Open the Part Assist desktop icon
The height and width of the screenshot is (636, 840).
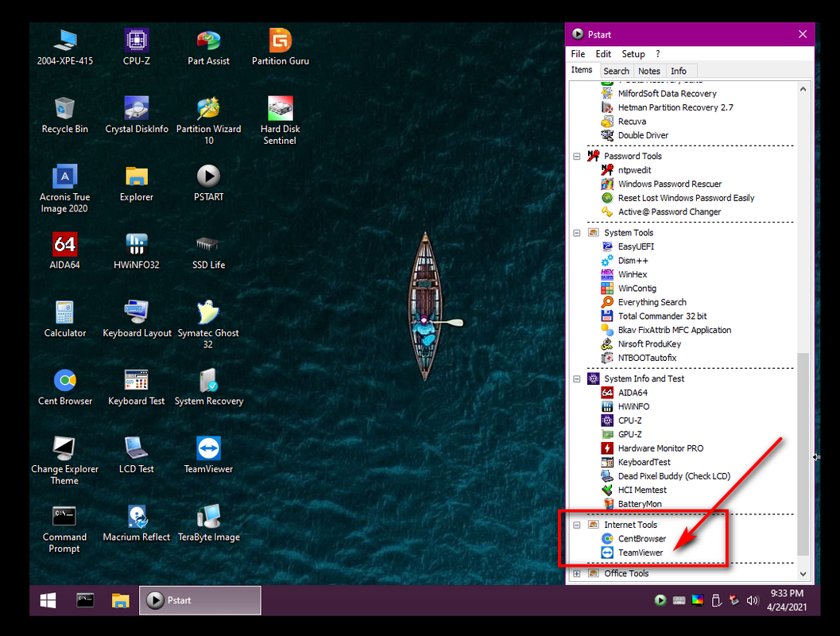(x=208, y=47)
